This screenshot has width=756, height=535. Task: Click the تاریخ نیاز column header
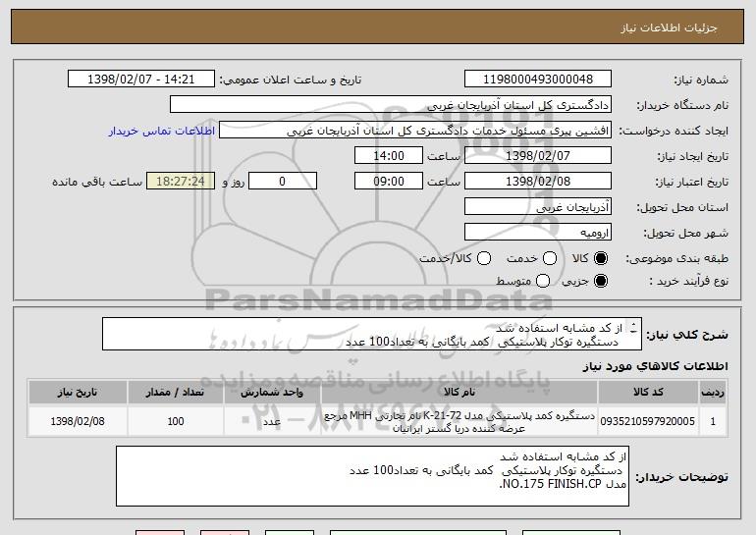tap(78, 393)
